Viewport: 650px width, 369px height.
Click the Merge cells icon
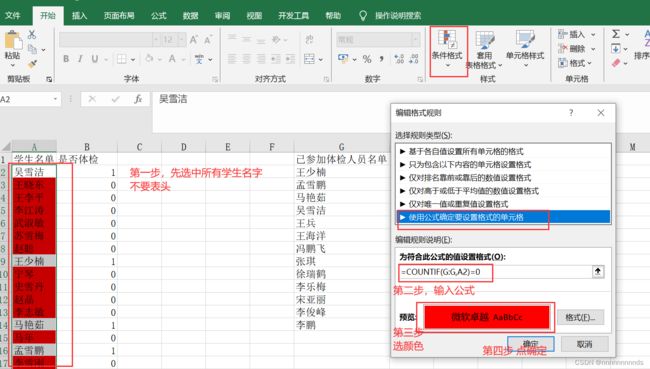tap(309, 59)
